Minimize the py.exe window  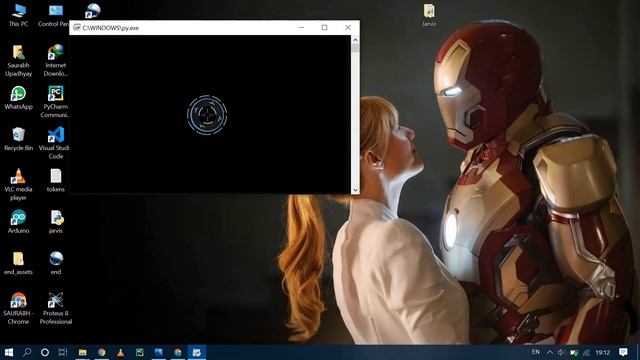pyautogui.click(x=301, y=27)
